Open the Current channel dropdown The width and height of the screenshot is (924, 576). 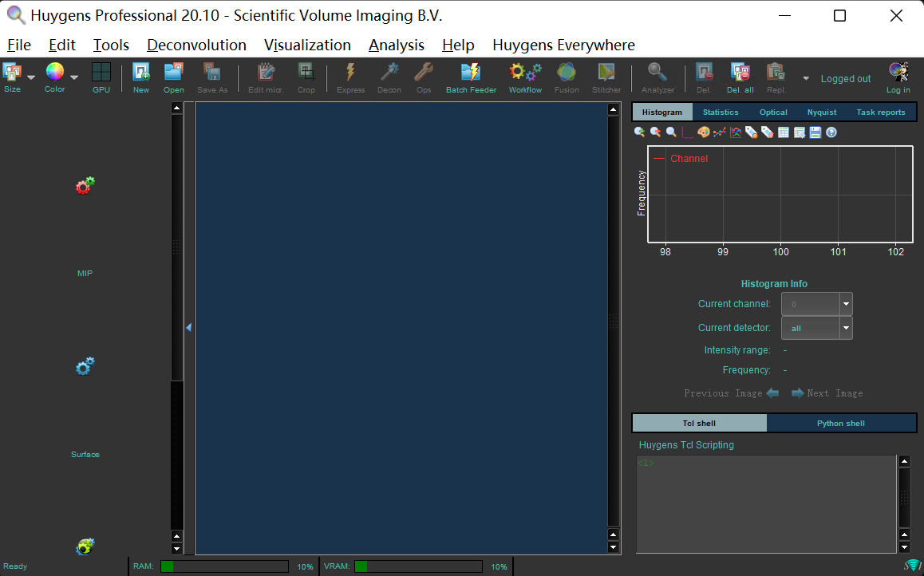[847, 304]
